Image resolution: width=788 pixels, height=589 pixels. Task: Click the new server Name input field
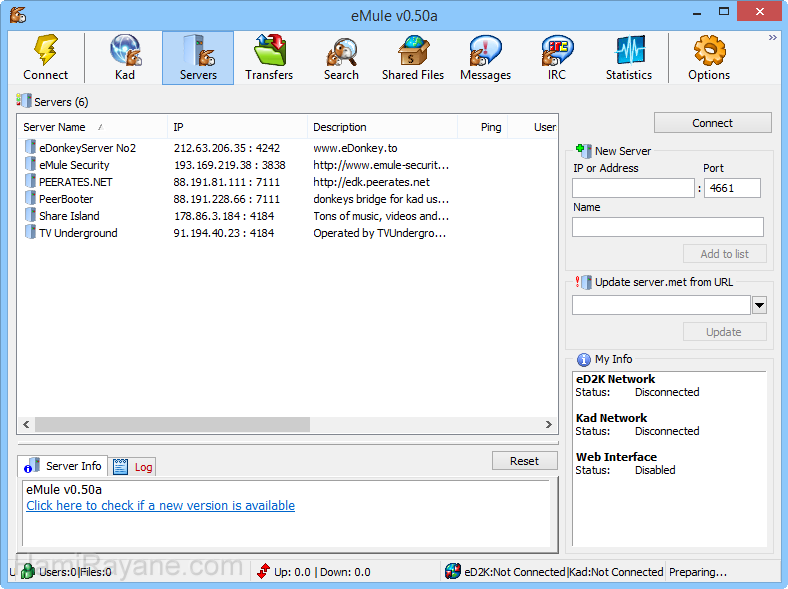[x=668, y=227]
